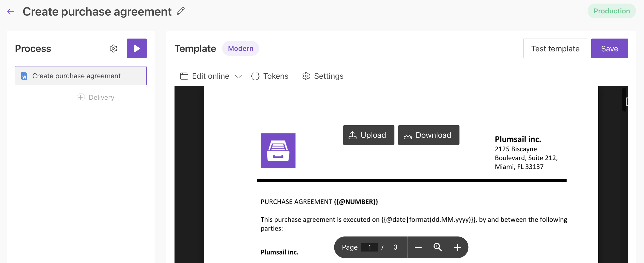Image resolution: width=644 pixels, height=263 pixels.
Task: Click the document preview vertical scrollbar
Action: (x=624, y=100)
